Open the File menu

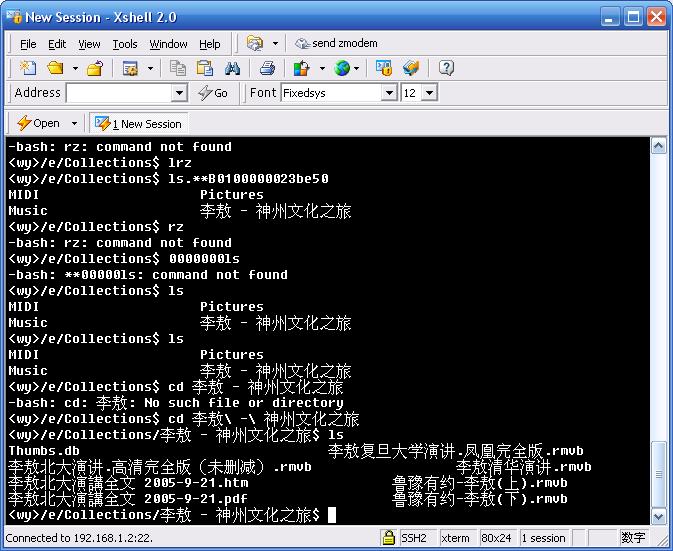click(x=28, y=44)
